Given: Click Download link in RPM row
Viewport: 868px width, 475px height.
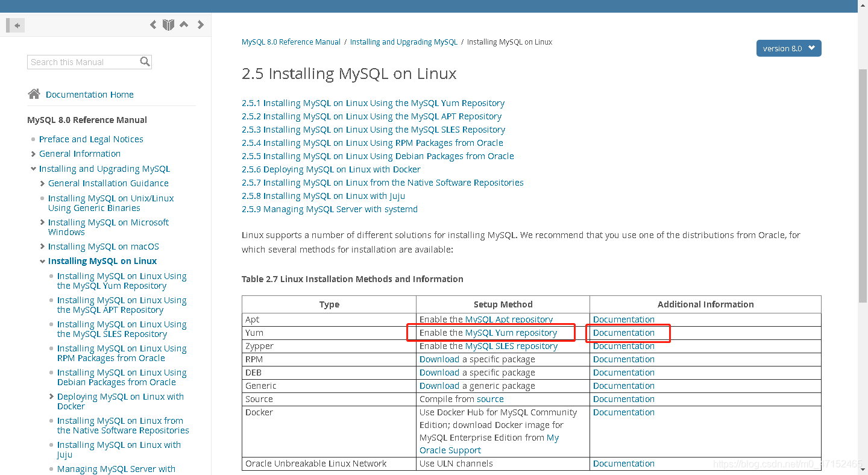Looking at the screenshot, I should [x=439, y=359].
